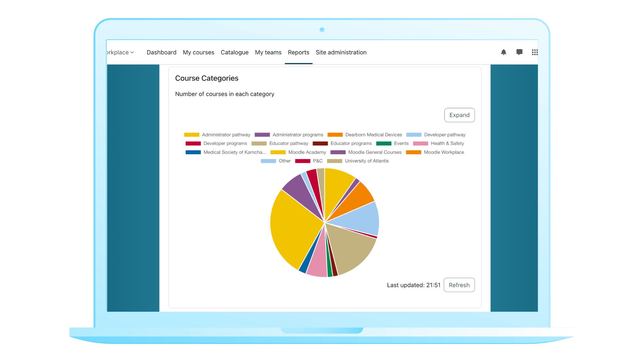Open the Catalogue page
The image size is (644, 362).
point(234,52)
